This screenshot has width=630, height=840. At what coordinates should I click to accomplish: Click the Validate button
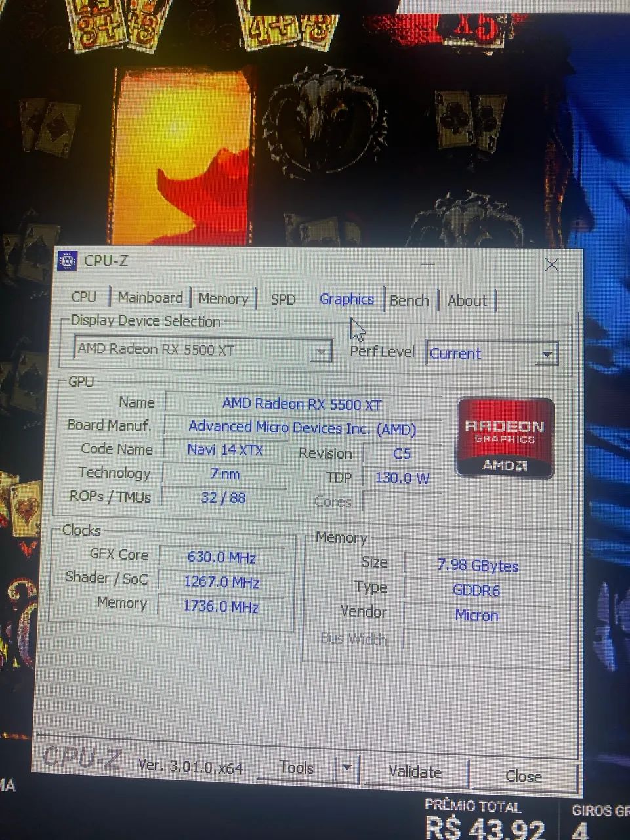(415, 771)
